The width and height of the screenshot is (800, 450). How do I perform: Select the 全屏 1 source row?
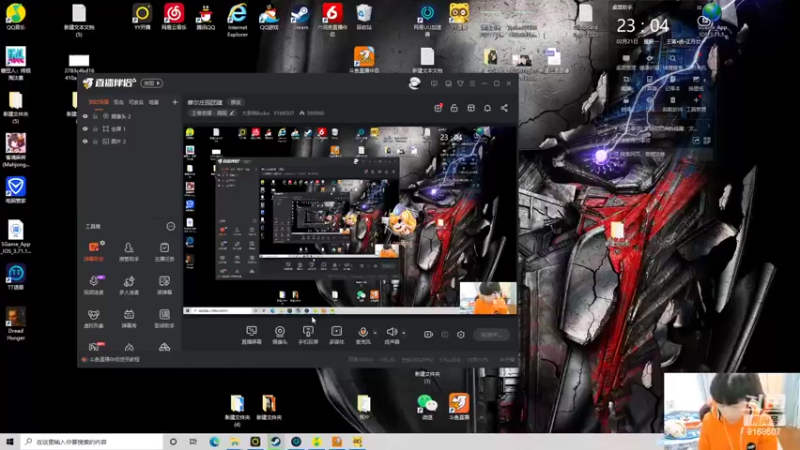pyautogui.click(x=130, y=129)
